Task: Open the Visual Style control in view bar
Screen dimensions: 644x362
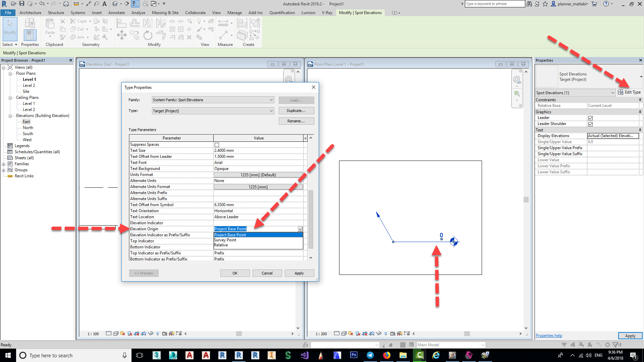Action: pyautogui.click(x=116, y=334)
